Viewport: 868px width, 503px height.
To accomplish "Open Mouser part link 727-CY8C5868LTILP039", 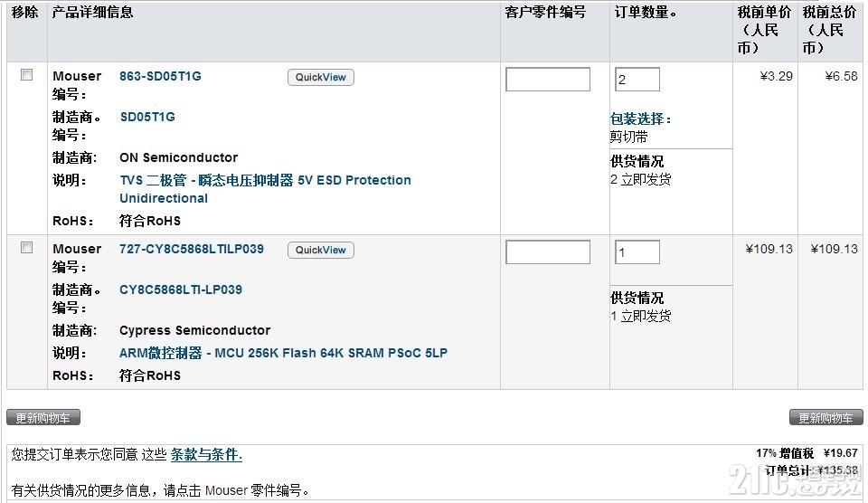I will click(x=192, y=250).
